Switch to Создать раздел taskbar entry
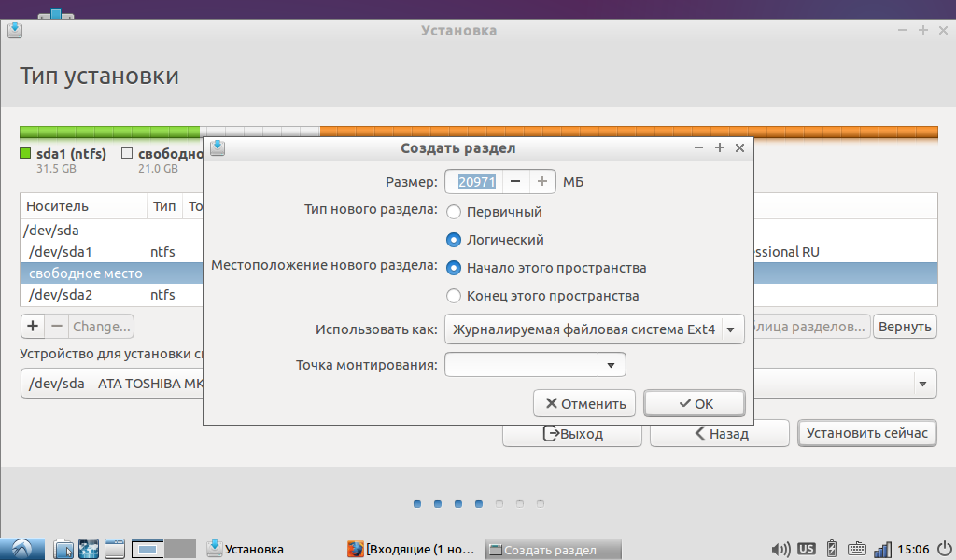 pyautogui.click(x=554, y=549)
